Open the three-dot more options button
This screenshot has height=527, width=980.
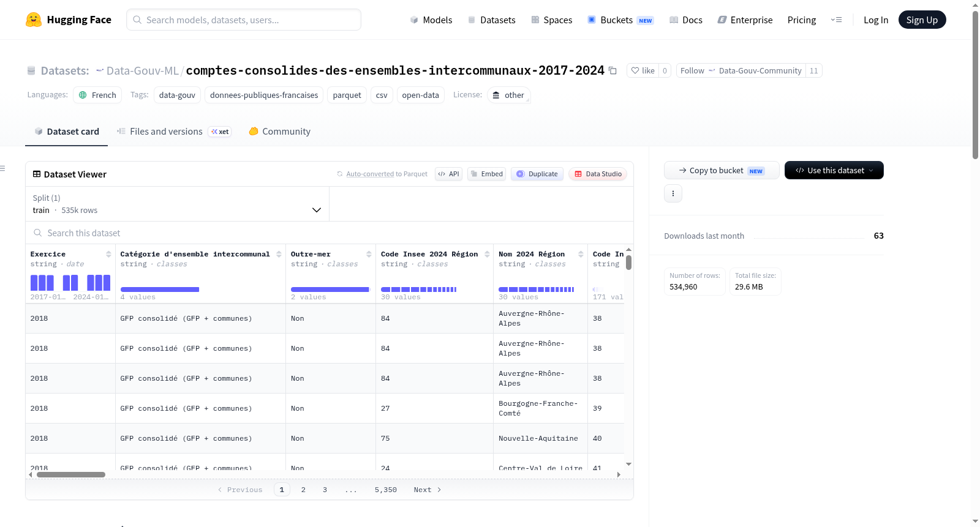tap(673, 193)
